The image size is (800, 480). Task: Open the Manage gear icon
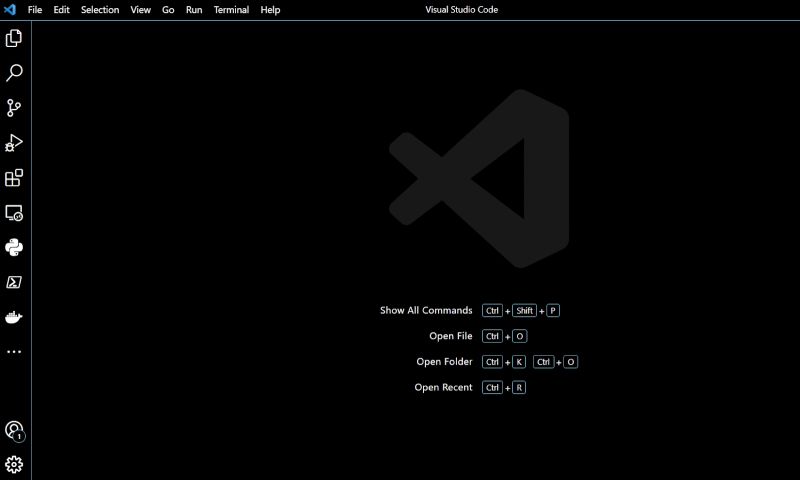14,464
